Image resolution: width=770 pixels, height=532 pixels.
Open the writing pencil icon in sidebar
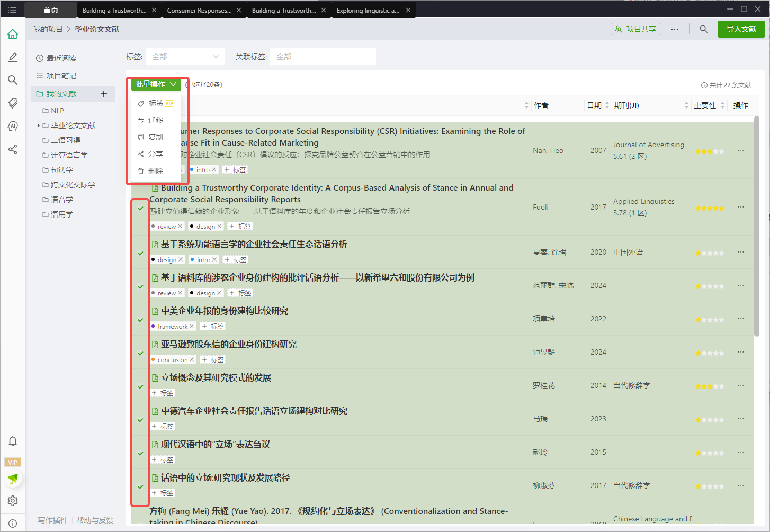[13, 57]
